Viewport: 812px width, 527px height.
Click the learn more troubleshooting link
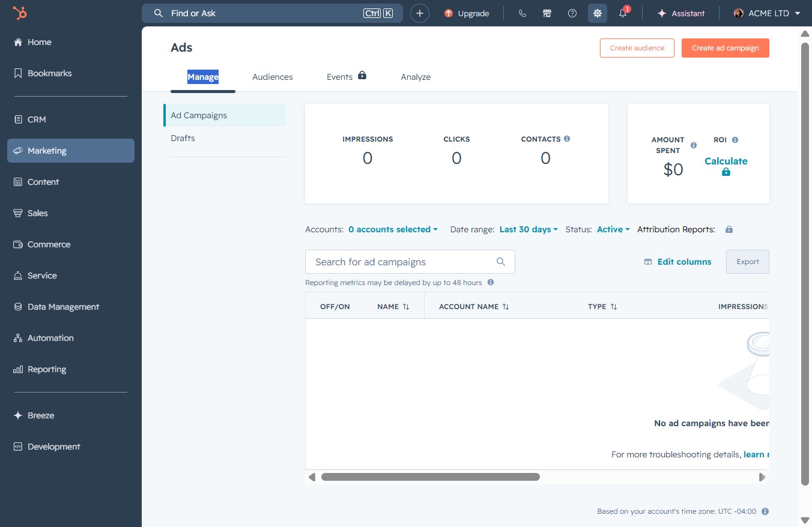[756, 454]
